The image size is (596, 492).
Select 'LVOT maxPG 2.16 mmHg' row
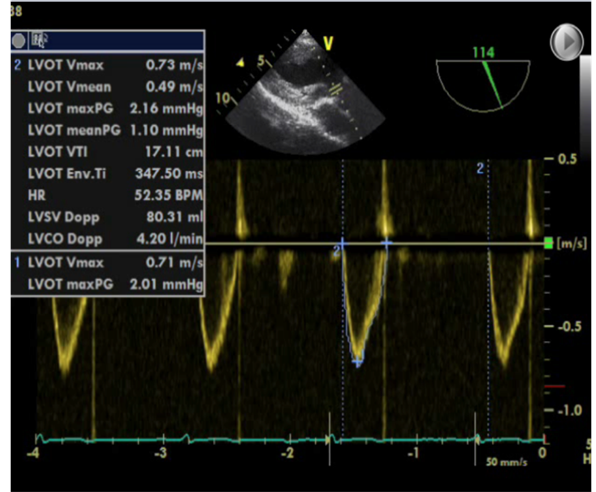108,109
